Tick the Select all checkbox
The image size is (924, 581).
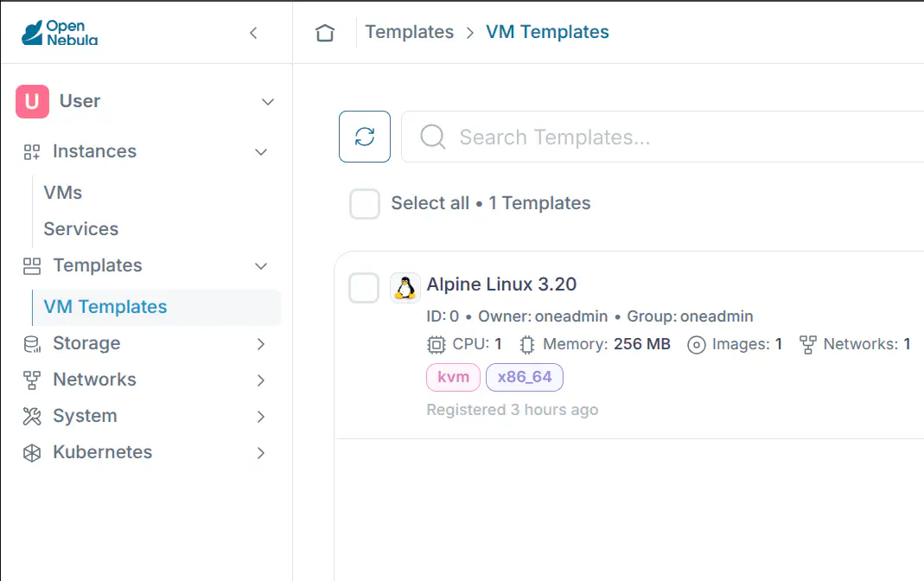click(365, 204)
